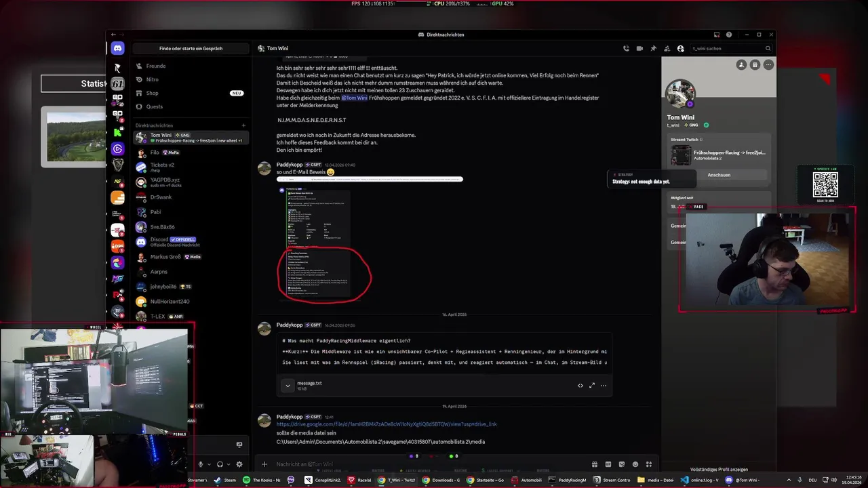Open the NullHorizont240 direct message

pos(191,302)
